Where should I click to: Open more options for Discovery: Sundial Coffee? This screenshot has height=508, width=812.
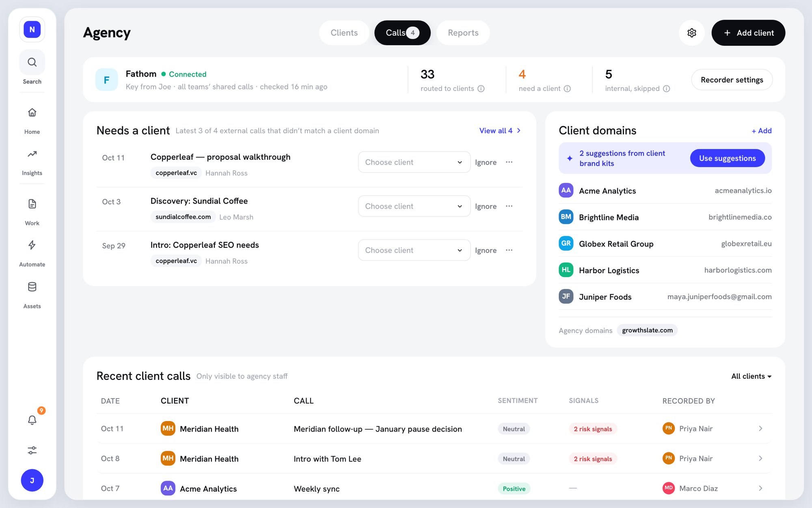[x=509, y=206]
